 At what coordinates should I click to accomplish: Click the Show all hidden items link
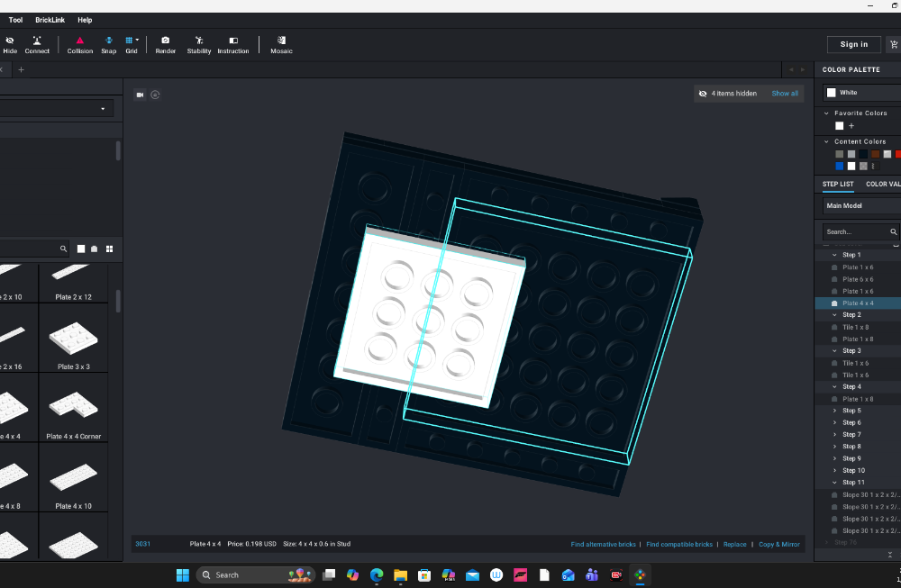click(x=785, y=94)
